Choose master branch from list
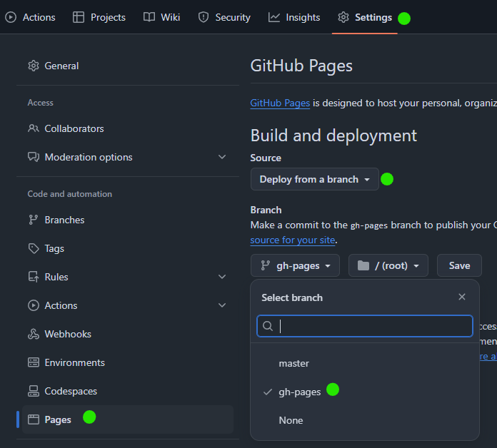The image size is (497, 448). [365, 364]
